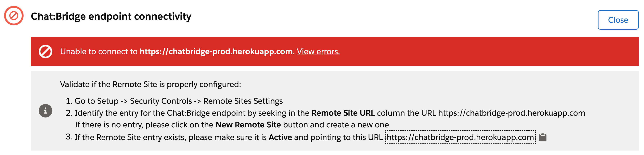
Task: Click the white ban icon in the red banner
Action: 45,52
